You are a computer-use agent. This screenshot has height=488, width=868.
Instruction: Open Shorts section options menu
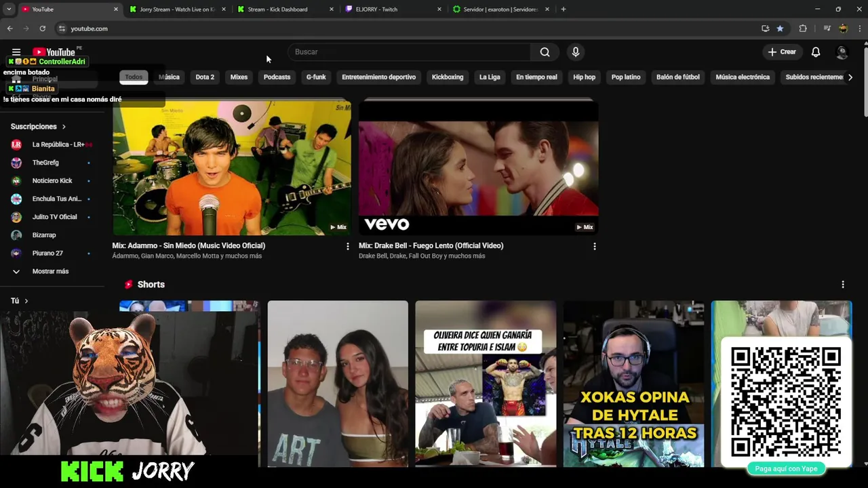pos(843,285)
